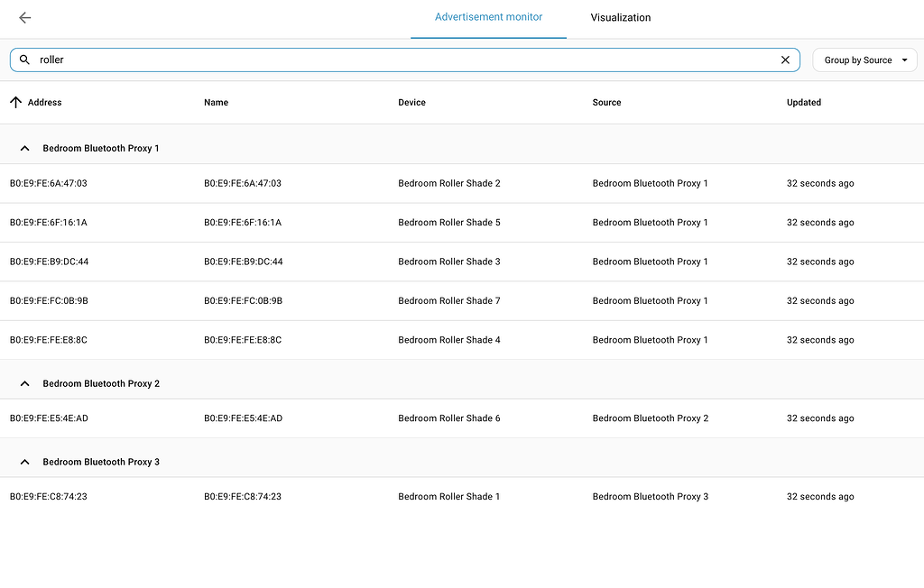
Task: Sort by the Address column header label
Action: click(45, 103)
